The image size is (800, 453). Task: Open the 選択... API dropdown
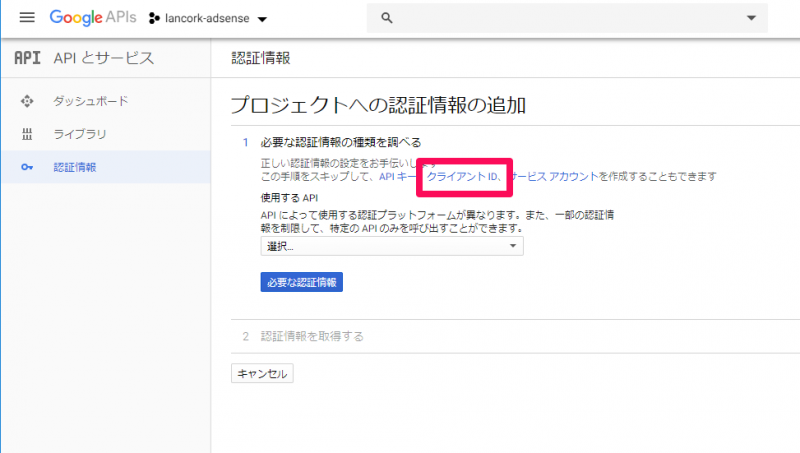tap(391, 246)
